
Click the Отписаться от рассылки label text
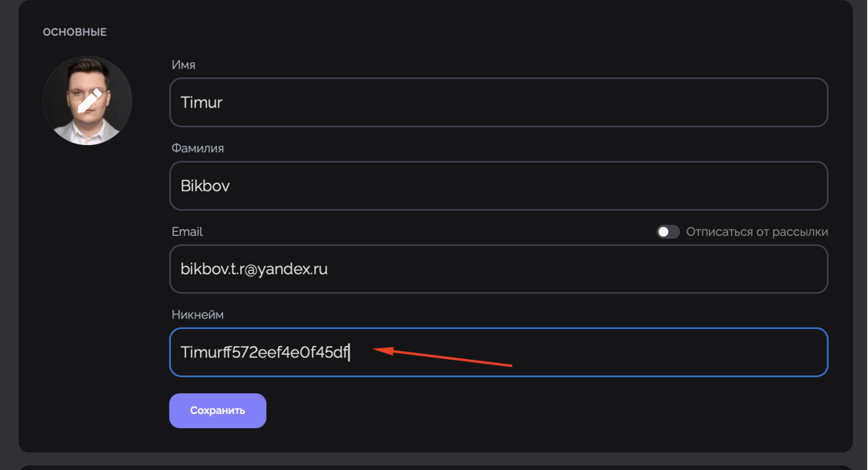(x=757, y=232)
